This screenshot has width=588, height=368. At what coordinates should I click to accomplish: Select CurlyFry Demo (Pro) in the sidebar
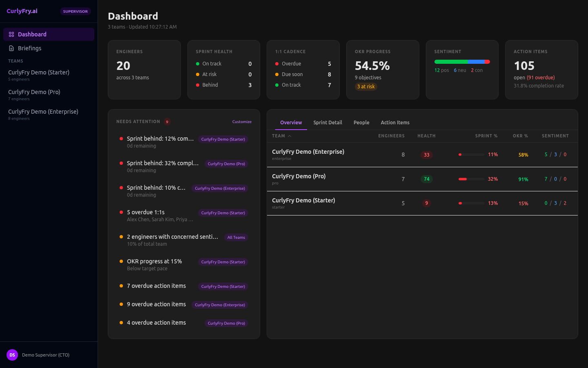click(x=34, y=92)
